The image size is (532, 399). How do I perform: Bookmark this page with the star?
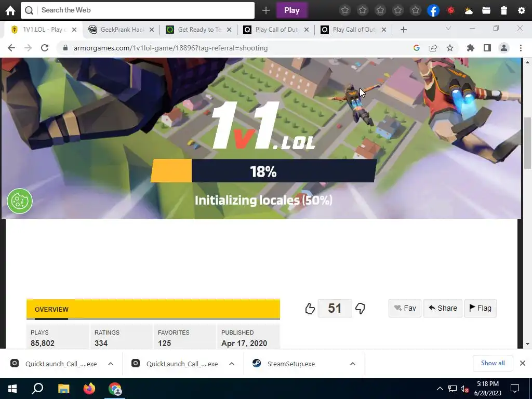(450, 48)
